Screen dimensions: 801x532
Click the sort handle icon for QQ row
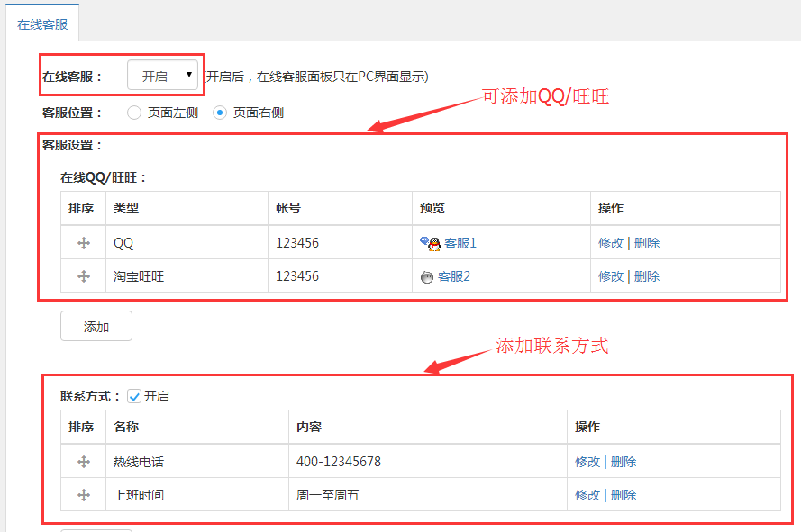click(x=84, y=243)
